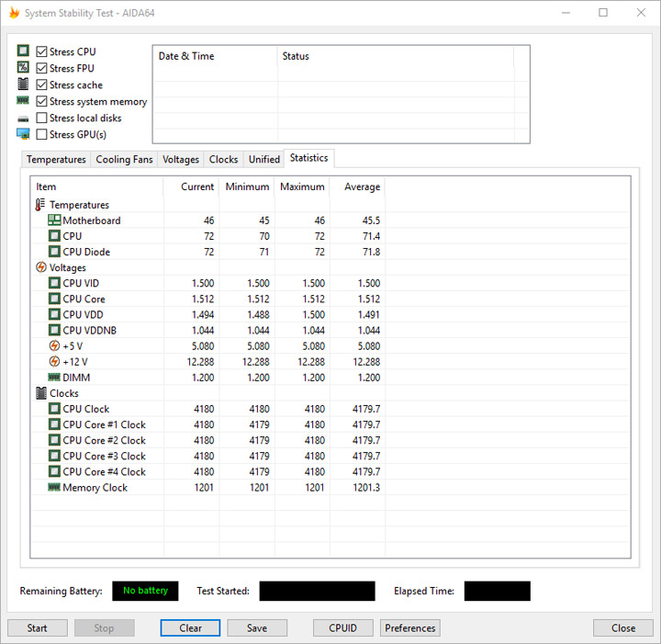Enable the Stress GPU(s) checkbox

tap(41, 134)
